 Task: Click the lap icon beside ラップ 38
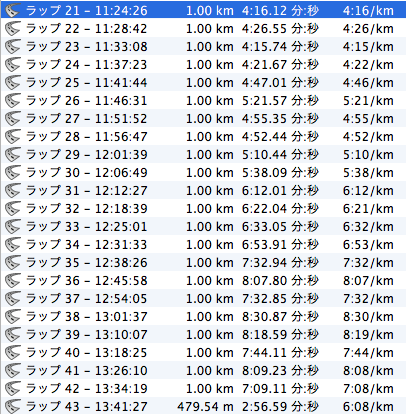pyautogui.click(x=13, y=316)
